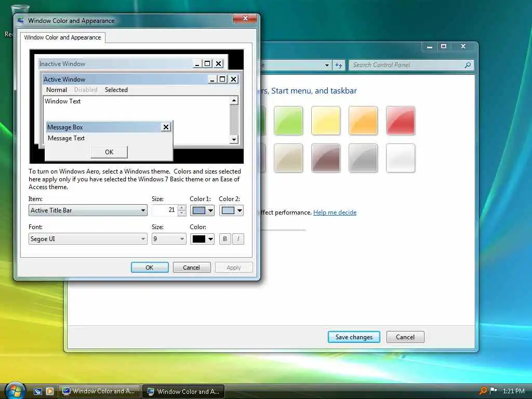
Task: Switch to second Window Color taskbar button
Action: click(x=183, y=391)
